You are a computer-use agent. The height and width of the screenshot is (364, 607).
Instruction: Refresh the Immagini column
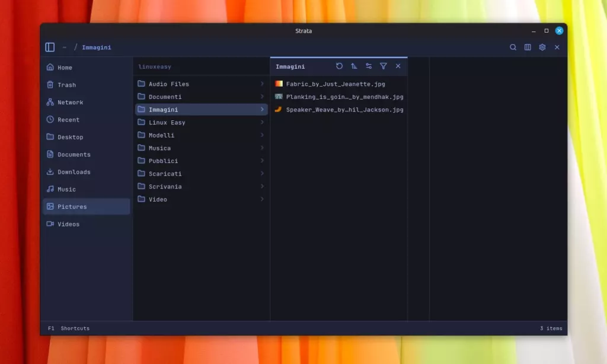pos(339,66)
